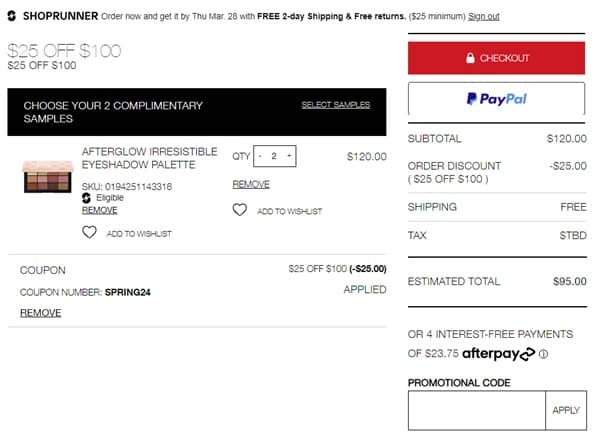The image size is (600, 444).
Task: Click the Afterpay logo
Action: click(498, 354)
